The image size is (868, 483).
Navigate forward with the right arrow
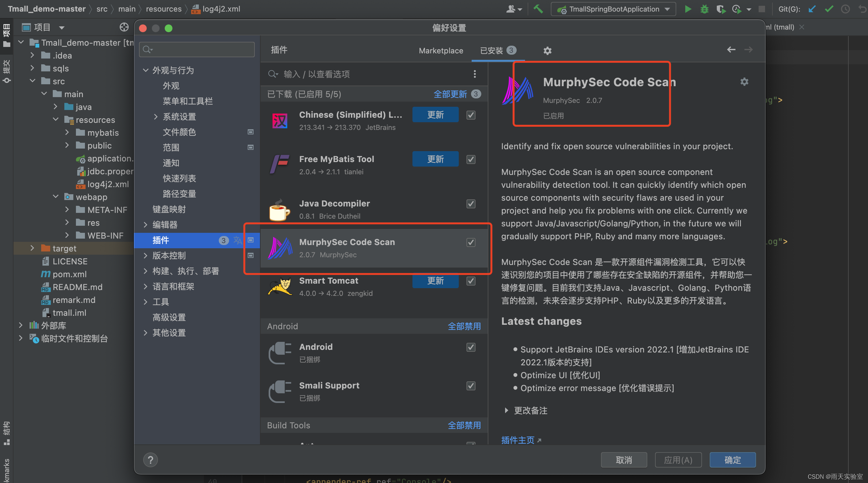(748, 50)
